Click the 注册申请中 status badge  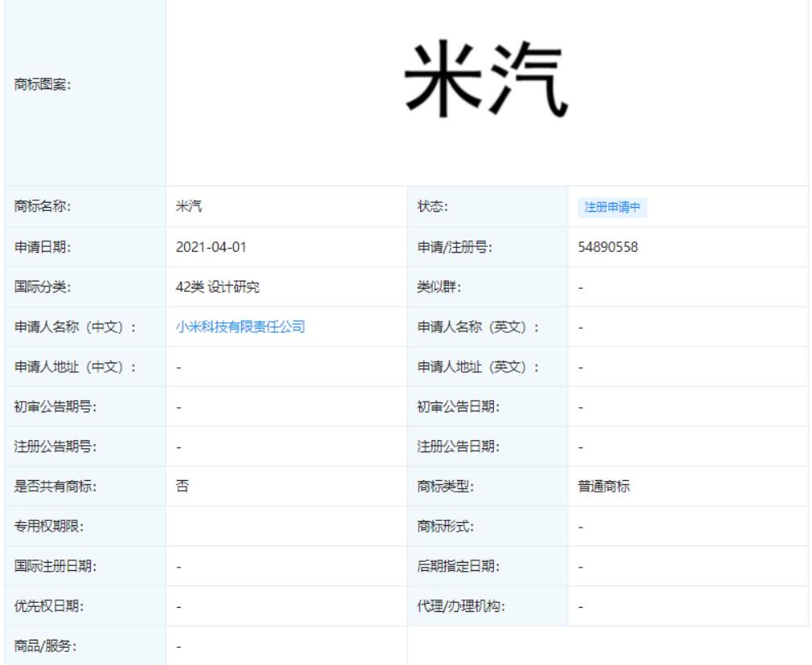click(x=612, y=207)
